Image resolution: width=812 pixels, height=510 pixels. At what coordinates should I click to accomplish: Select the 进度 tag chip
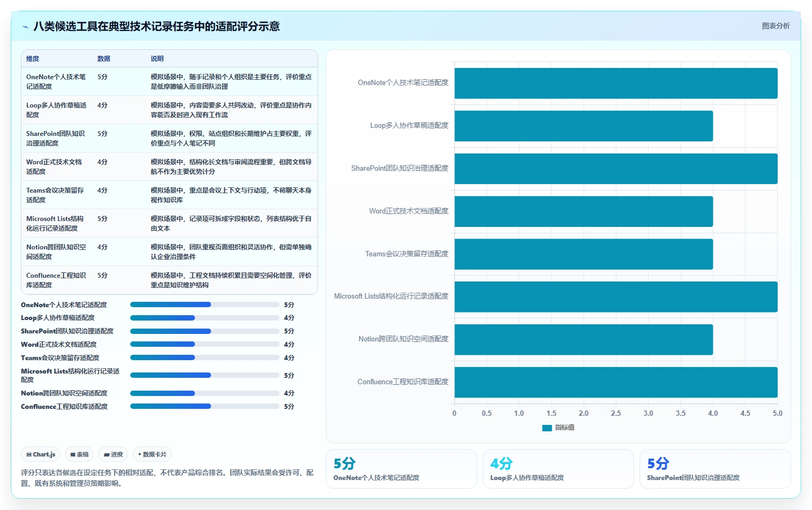(114, 454)
